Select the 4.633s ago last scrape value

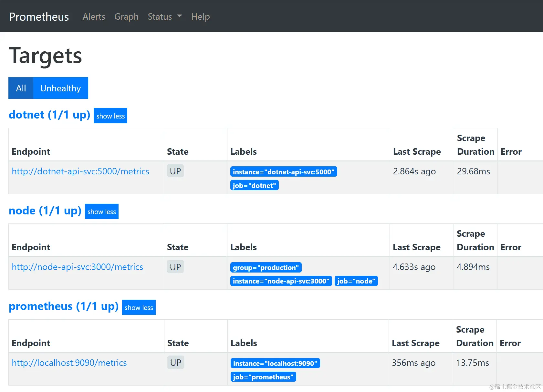pos(414,267)
